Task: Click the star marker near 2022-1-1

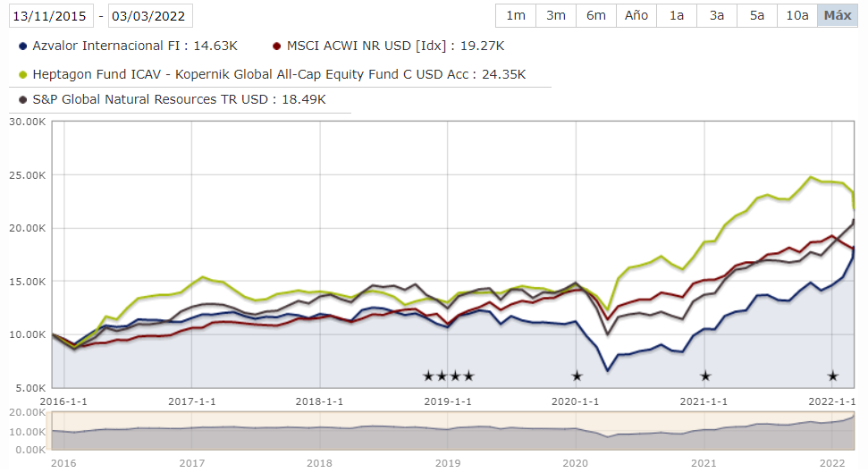Action: (833, 376)
